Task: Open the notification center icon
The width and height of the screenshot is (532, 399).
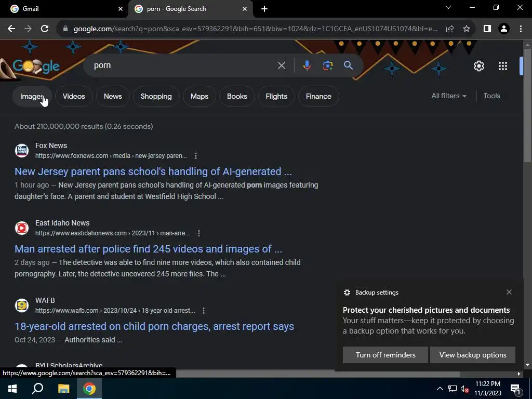Action: (x=515, y=389)
